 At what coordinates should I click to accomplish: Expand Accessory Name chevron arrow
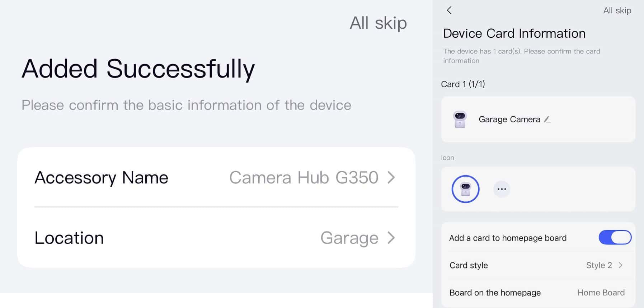click(391, 177)
